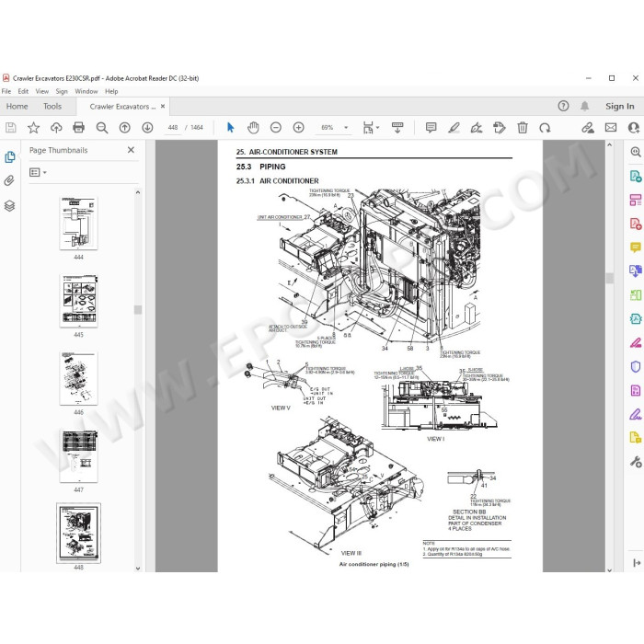Open the Attachments paperclip panel

(9, 180)
